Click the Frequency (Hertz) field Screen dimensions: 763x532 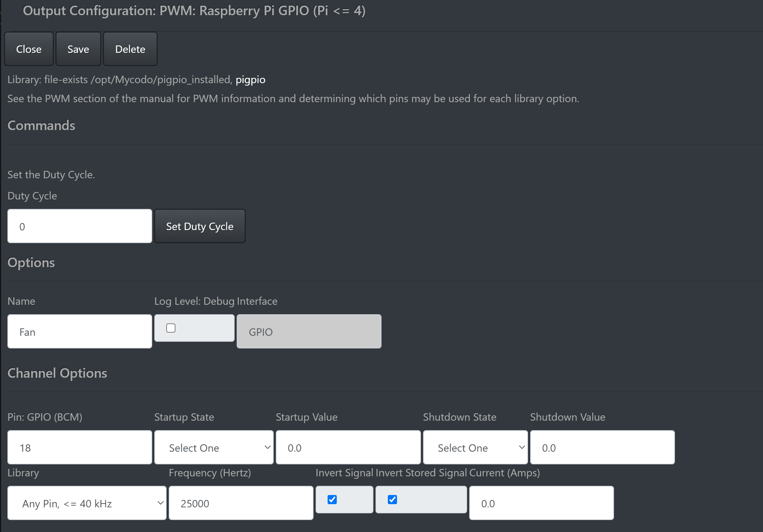[x=241, y=503]
